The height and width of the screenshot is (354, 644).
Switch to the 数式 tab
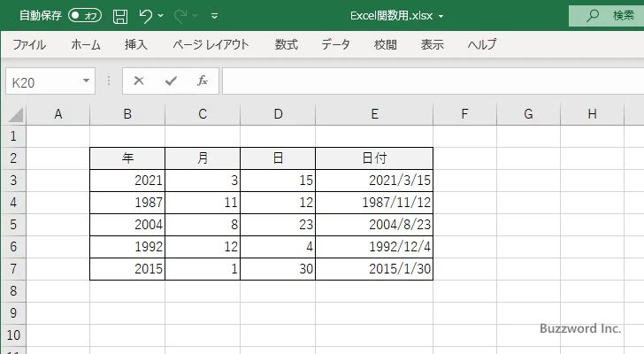(x=287, y=44)
